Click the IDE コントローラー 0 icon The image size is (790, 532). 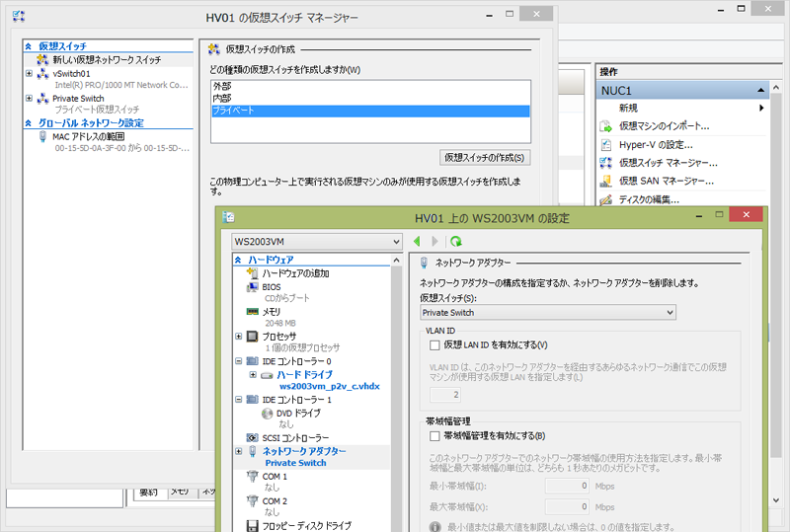click(253, 361)
